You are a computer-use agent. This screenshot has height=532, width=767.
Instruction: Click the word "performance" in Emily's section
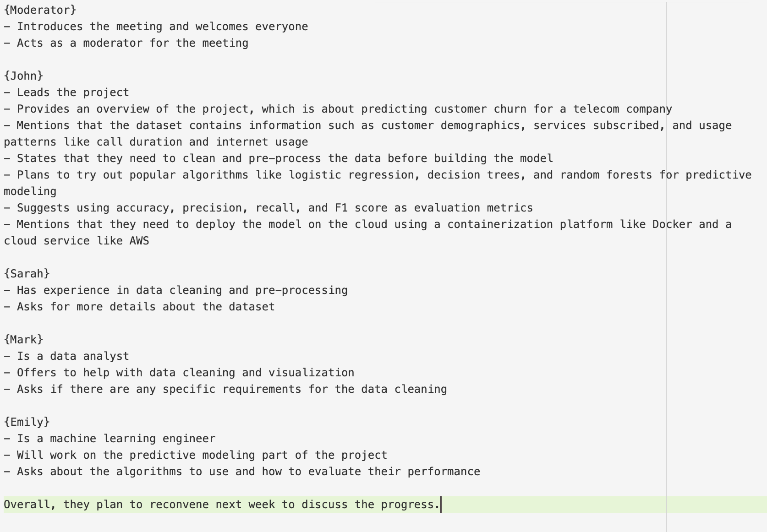[444, 472]
